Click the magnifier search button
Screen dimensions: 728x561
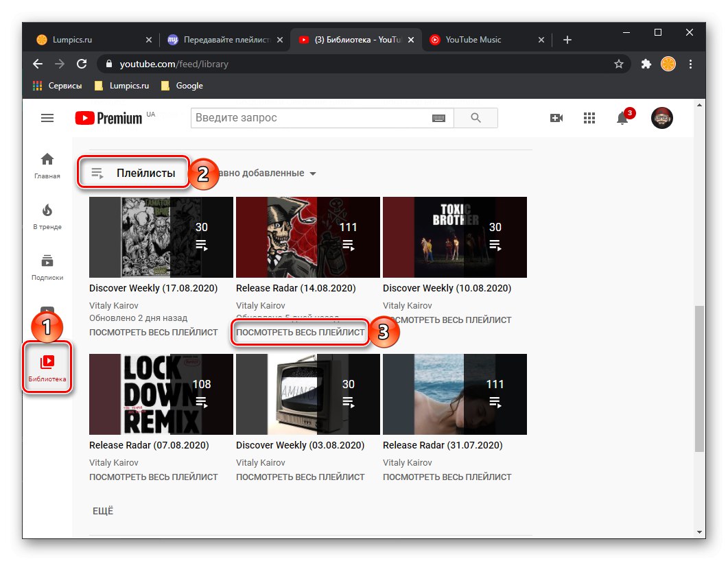pyautogui.click(x=475, y=118)
